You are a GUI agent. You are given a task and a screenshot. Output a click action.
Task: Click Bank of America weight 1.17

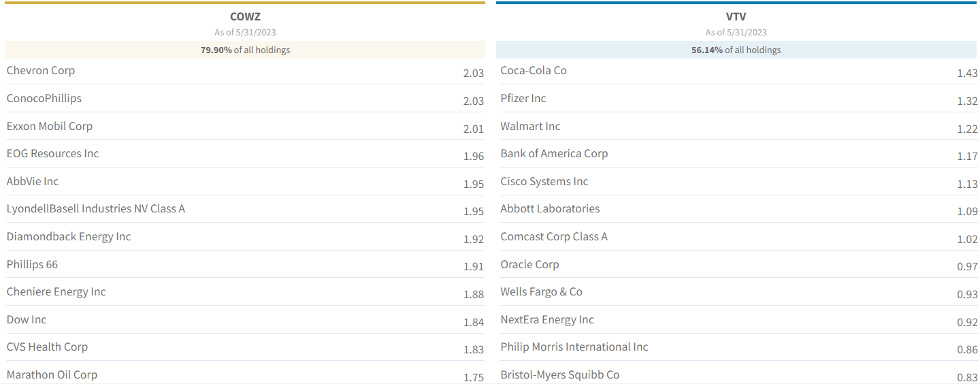point(967,157)
